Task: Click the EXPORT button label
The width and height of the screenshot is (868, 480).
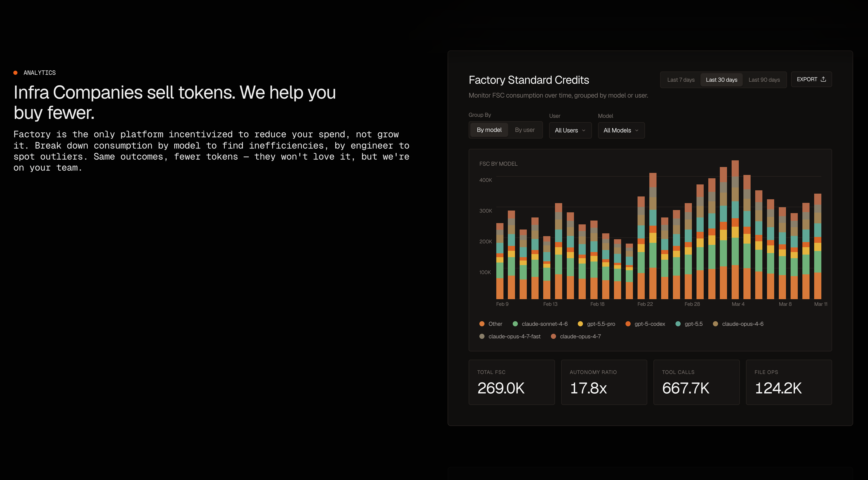Action: [807, 79]
